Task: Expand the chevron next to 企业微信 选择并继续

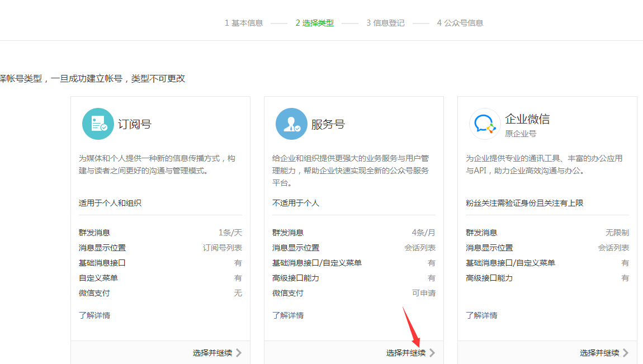Action: point(626,353)
